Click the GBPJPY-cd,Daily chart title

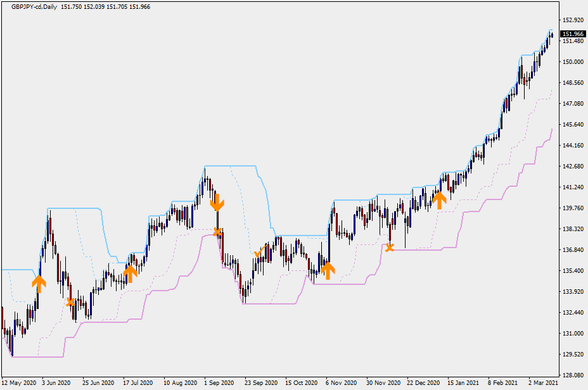[x=34, y=6]
